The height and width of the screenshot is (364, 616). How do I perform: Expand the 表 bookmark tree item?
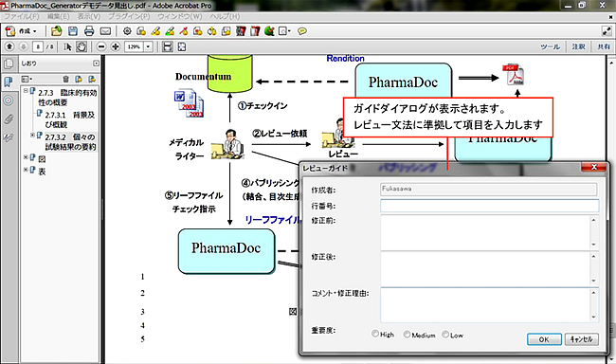click(26, 170)
